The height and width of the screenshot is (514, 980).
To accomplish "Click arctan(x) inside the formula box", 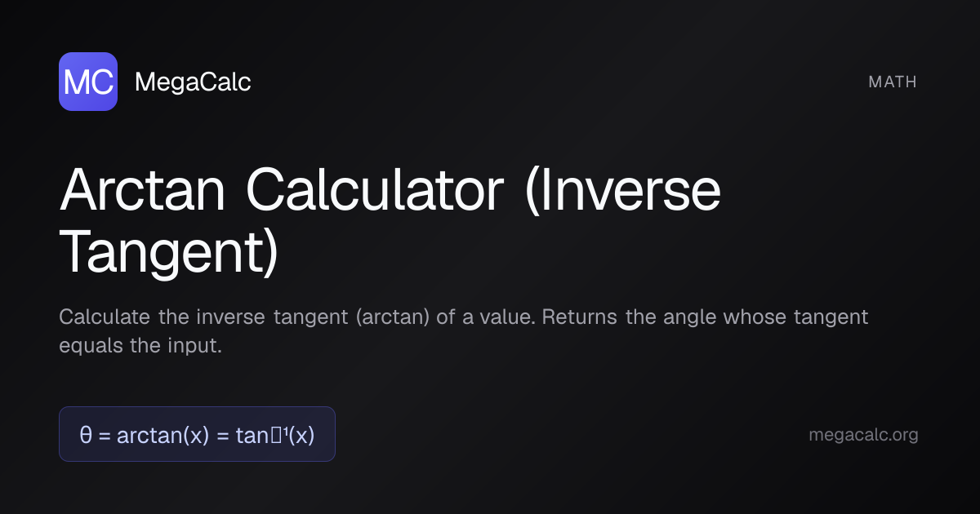I will pyautogui.click(x=163, y=435).
